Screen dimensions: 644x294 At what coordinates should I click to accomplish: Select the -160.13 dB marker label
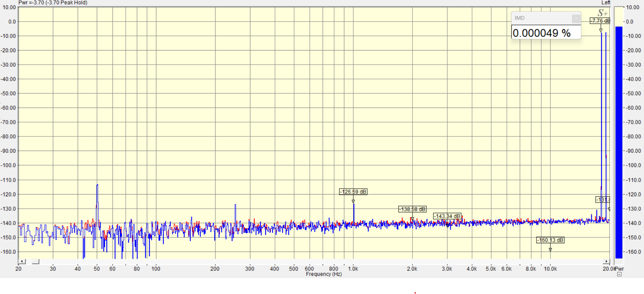[x=550, y=240]
